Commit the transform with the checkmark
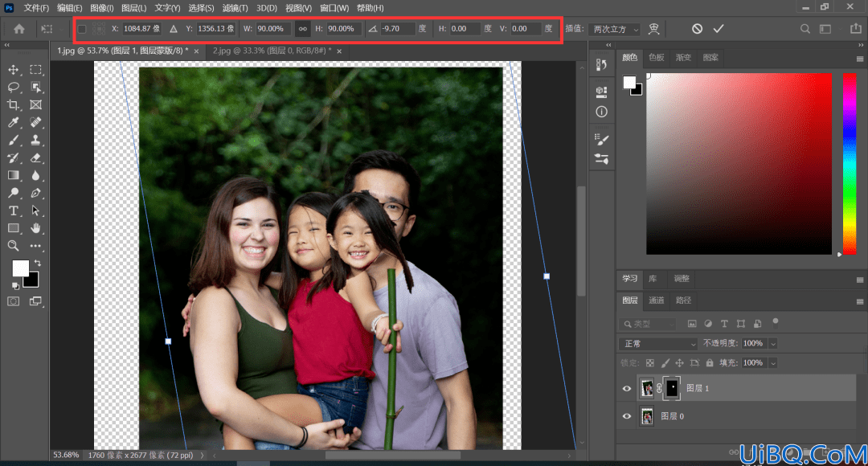868x466 pixels. (x=719, y=29)
